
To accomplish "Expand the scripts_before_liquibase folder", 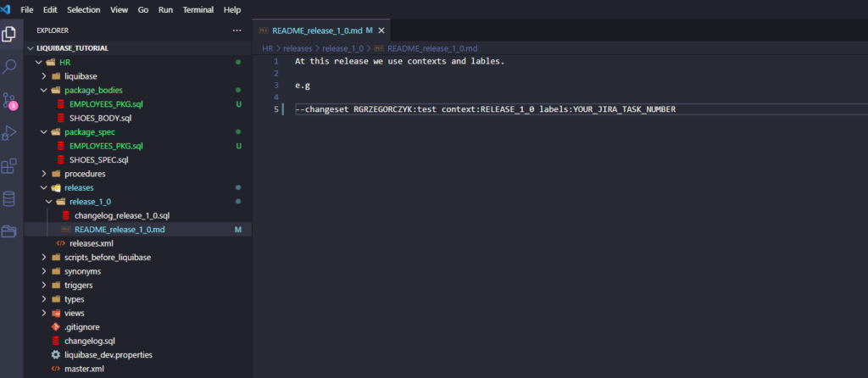I will (137, 258).
